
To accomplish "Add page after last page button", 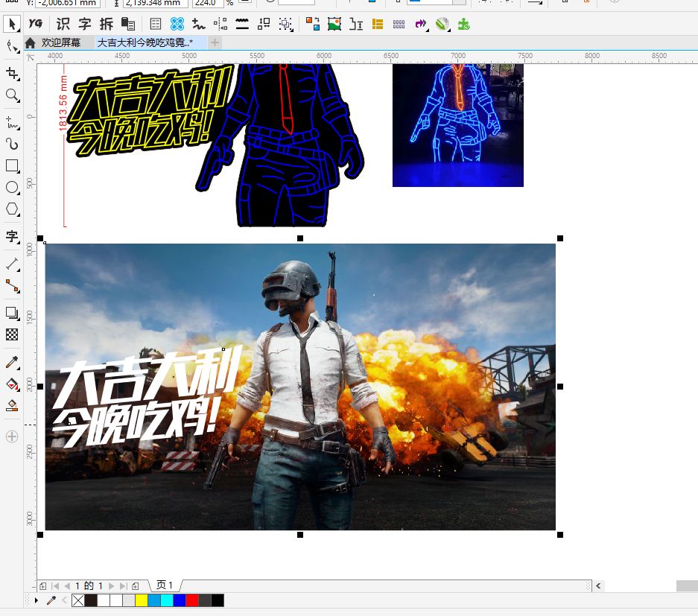I will [136, 585].
